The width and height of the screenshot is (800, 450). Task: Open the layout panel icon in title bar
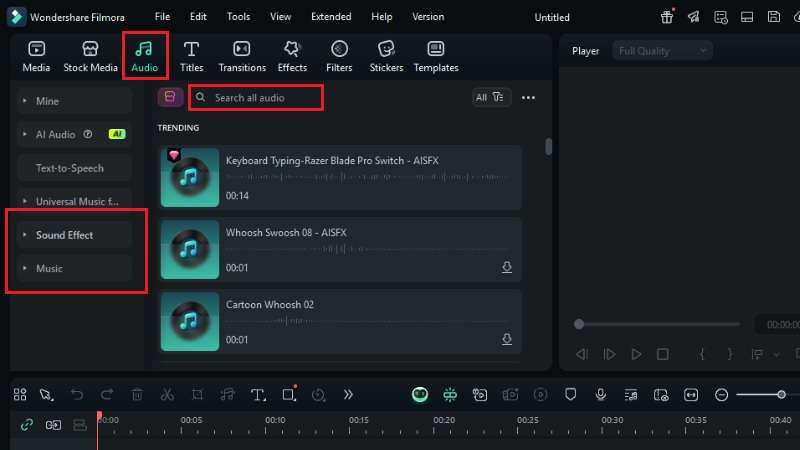tap(747, 17)
